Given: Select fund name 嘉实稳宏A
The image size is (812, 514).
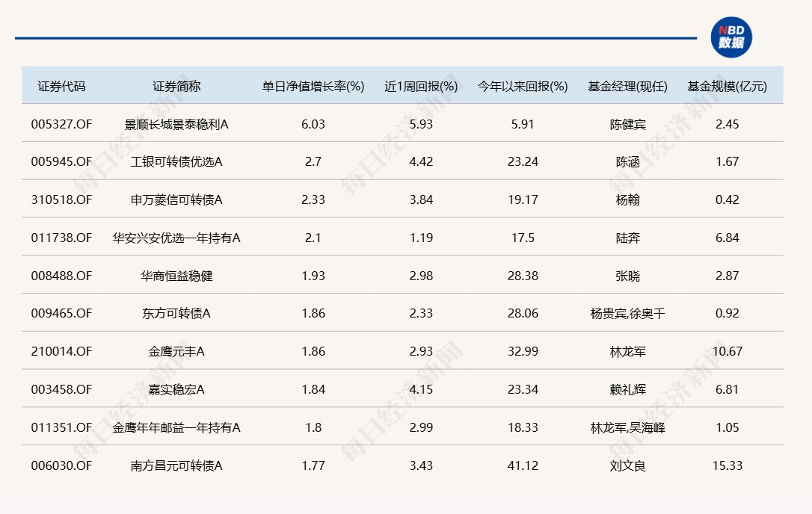Looking at the screenshot, I should point(176,389).
